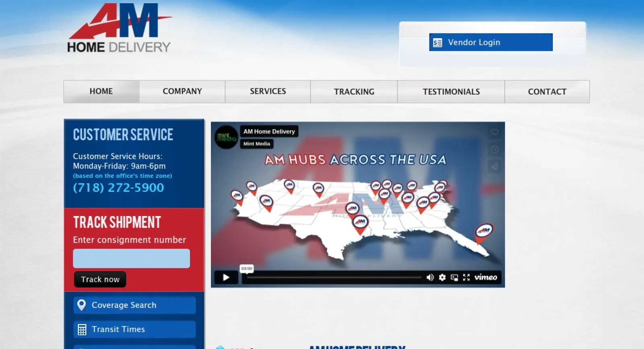Click the Mint Media avatar in video
644x349 pixels.
point(226,137)
